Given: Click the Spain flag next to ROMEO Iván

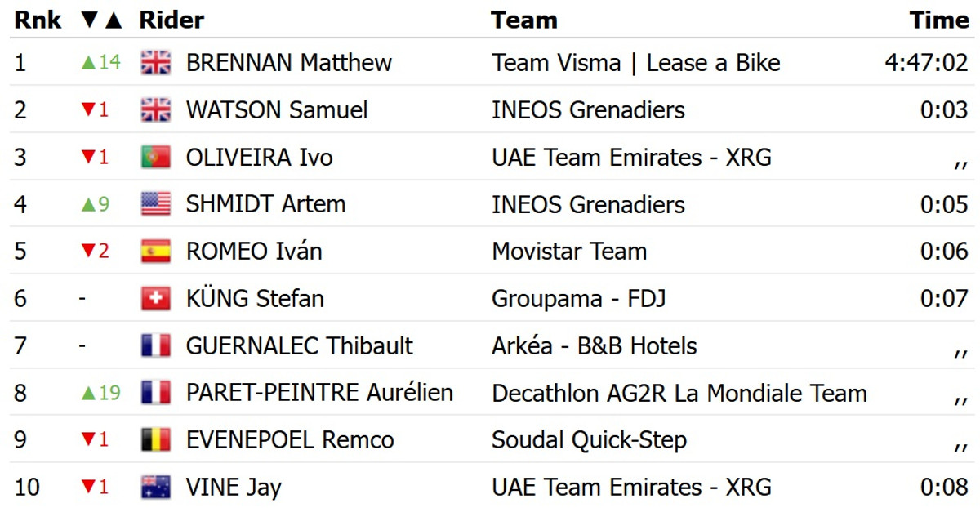Looking at the screenshot, I should 155,252.
